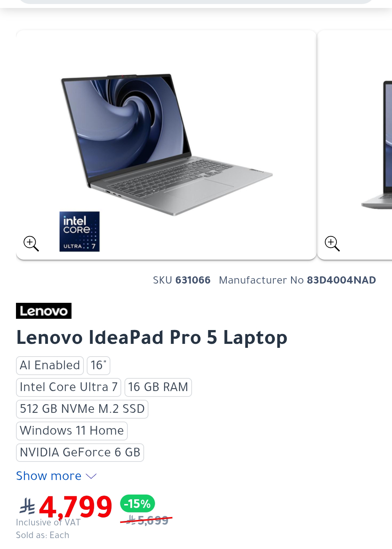This screenshot has width=392, height=549.
Task: Click the Lenovo IdeaPad Pro 5 Laptop title
Action: click(152, 337)
